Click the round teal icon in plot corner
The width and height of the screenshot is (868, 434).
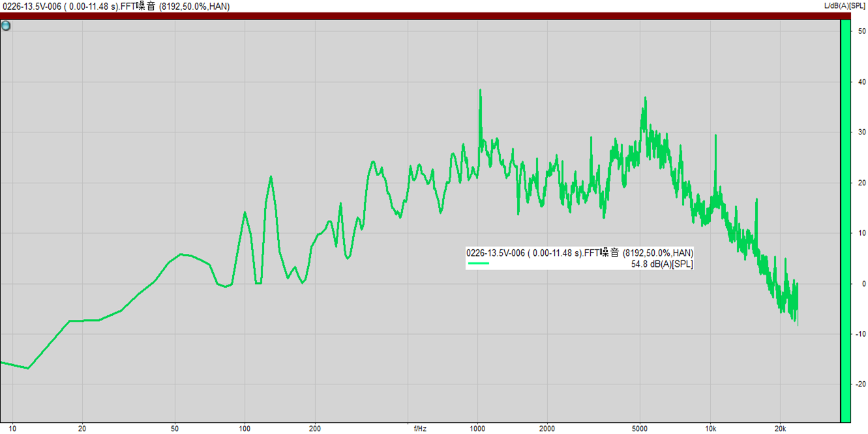[x=6, y=26]
